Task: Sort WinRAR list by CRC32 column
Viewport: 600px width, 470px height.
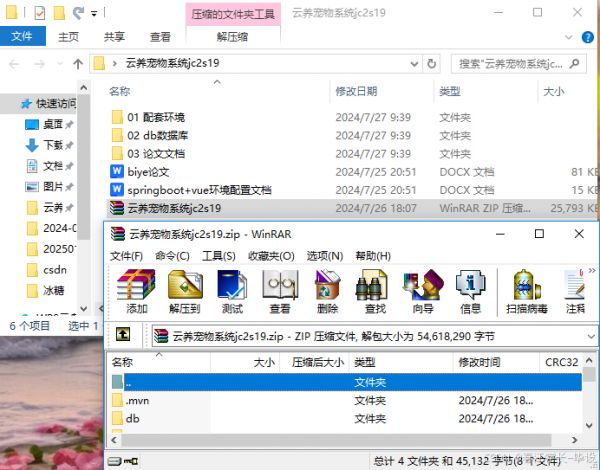Action: point(561,362)
